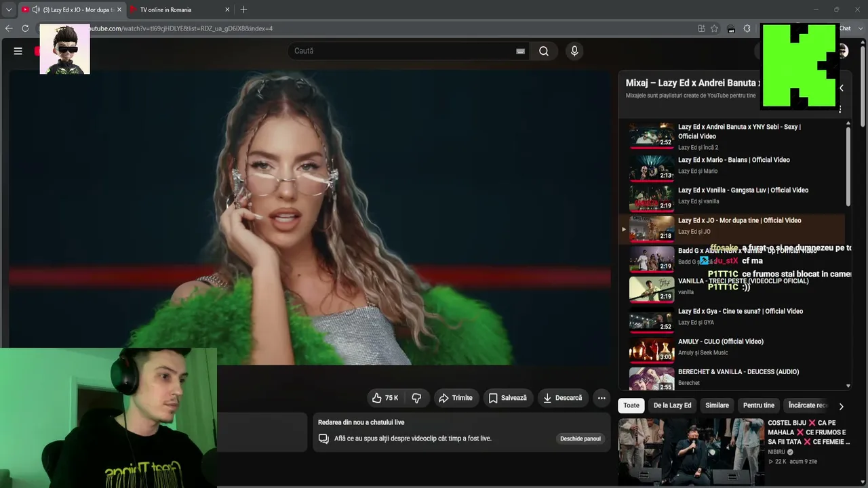The image size is (868, 488).
Task: Open COSTEL BIJU video title link
Action: 808,432
